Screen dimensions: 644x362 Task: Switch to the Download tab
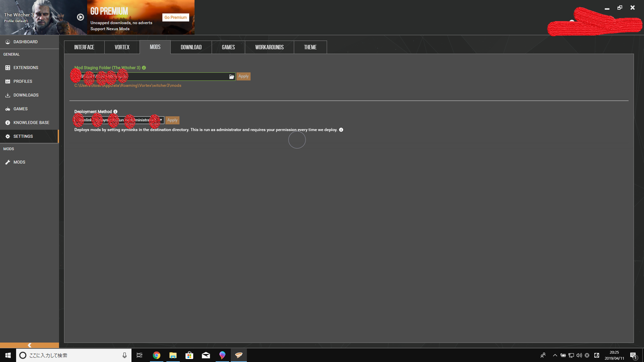pyautogui.click(x=191, y=47)
